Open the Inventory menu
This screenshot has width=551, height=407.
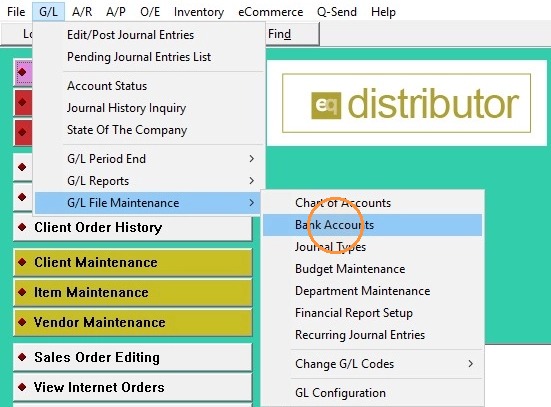tap(199, 12)
